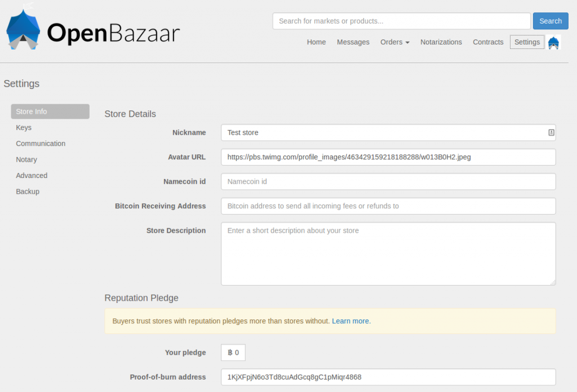
Task: Click inside the Bitcoin Receiving Address field
Action: (388, 206)
